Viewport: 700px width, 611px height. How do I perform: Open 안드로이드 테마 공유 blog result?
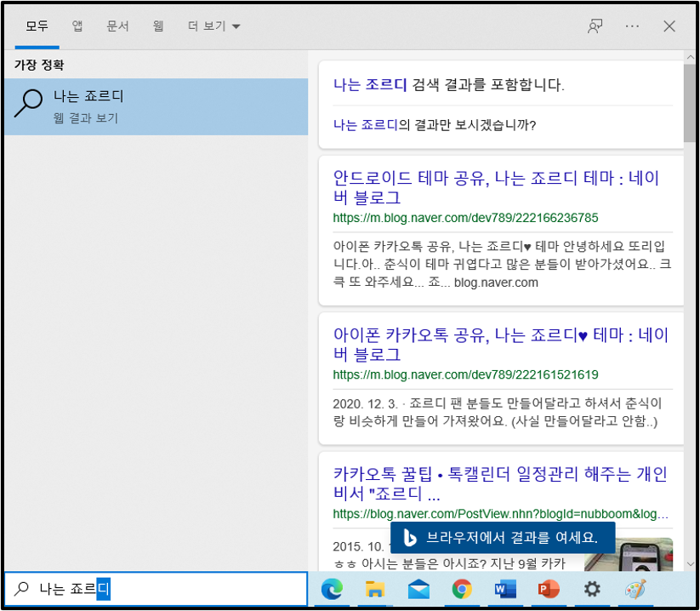(x=496, y=187)
